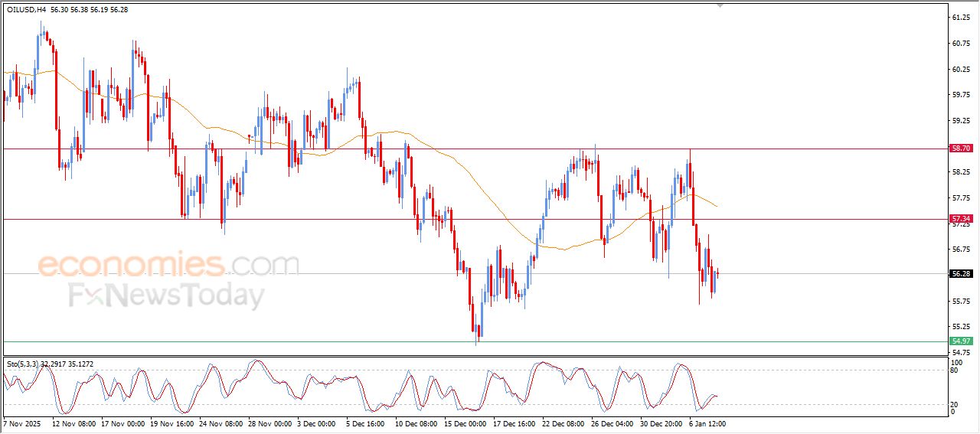Click the 6 Jan 12:00 time label
Image resolution: width=980 pixels, height=434 pixels.
point(709,423)
